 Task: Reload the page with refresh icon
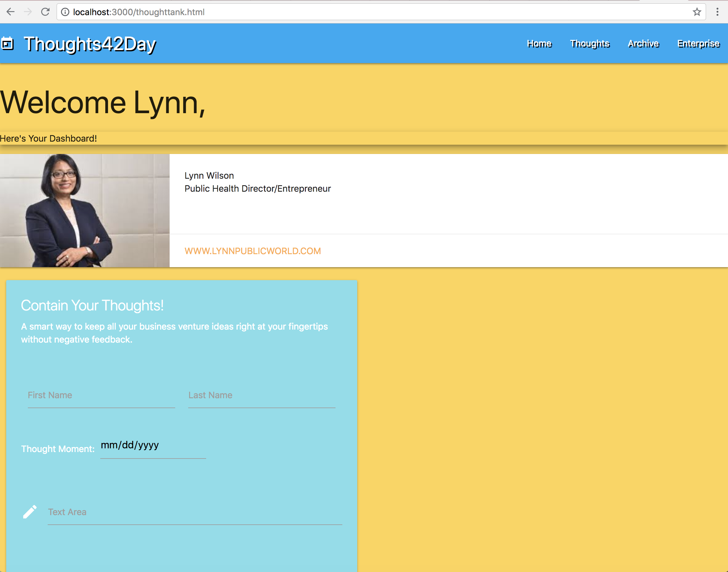[x=45, y=12]
